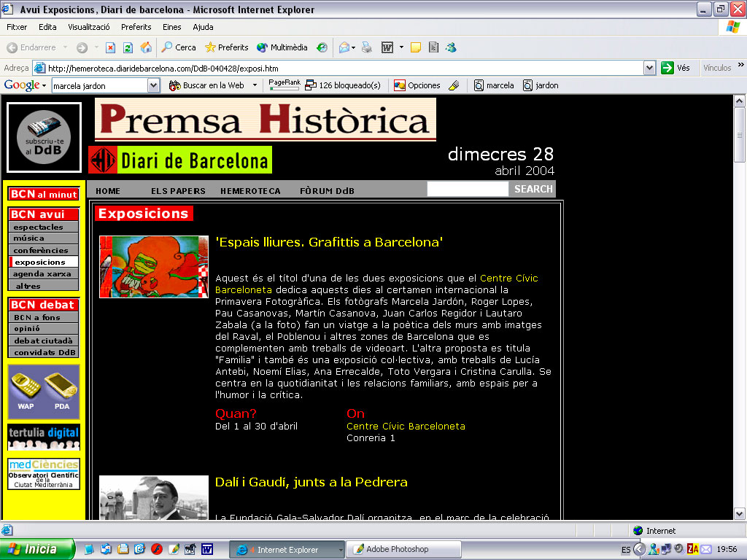Find the word marcela on page
747x560 pixels.
point(494,86)
